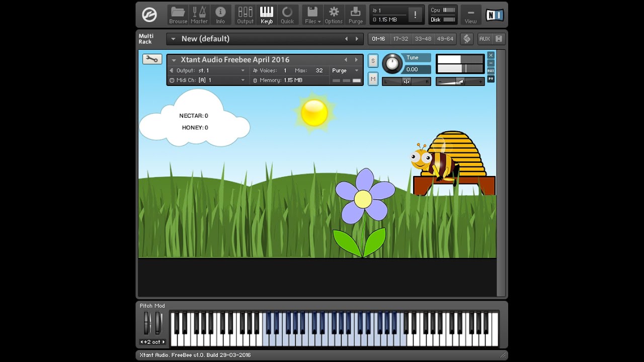Open the Midi Ch dropdown
The height and width of the screenshot is (362, 644).
click(208, 80)
